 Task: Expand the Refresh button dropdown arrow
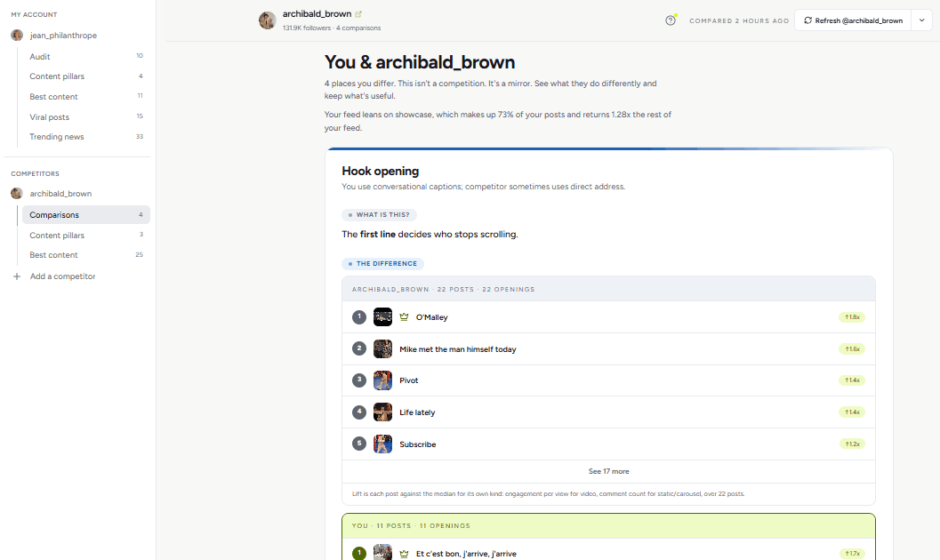coord(921,20)
